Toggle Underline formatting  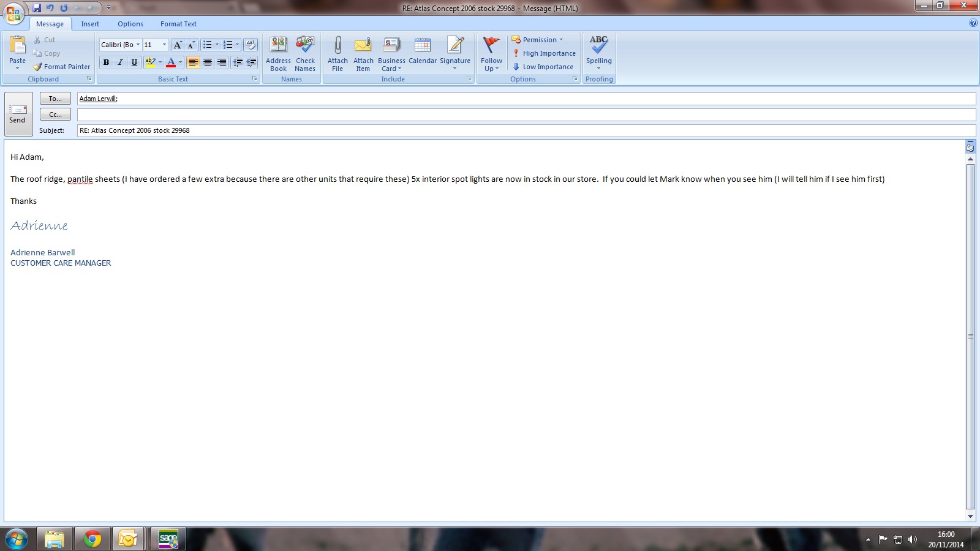coord(134,62)
